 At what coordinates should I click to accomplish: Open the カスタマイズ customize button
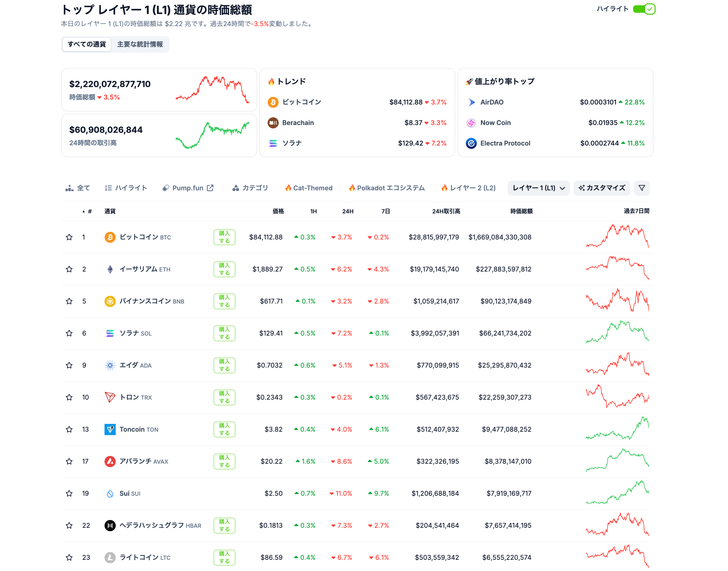coord(601,188)
